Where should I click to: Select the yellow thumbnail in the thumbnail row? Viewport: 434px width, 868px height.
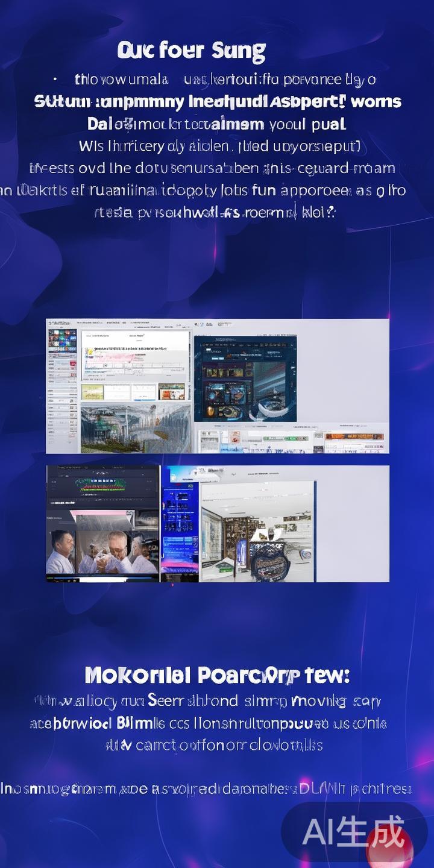pos(92,392)
